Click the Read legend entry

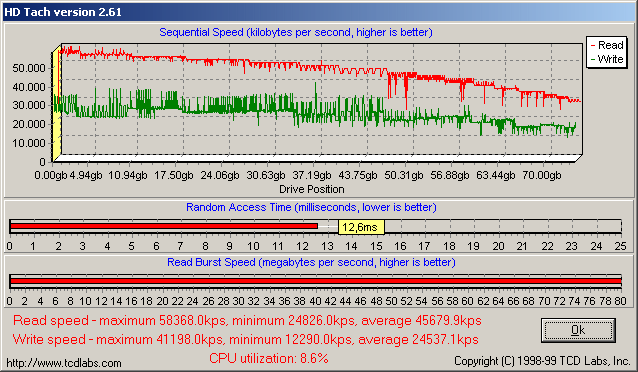(x=606, y=45)
